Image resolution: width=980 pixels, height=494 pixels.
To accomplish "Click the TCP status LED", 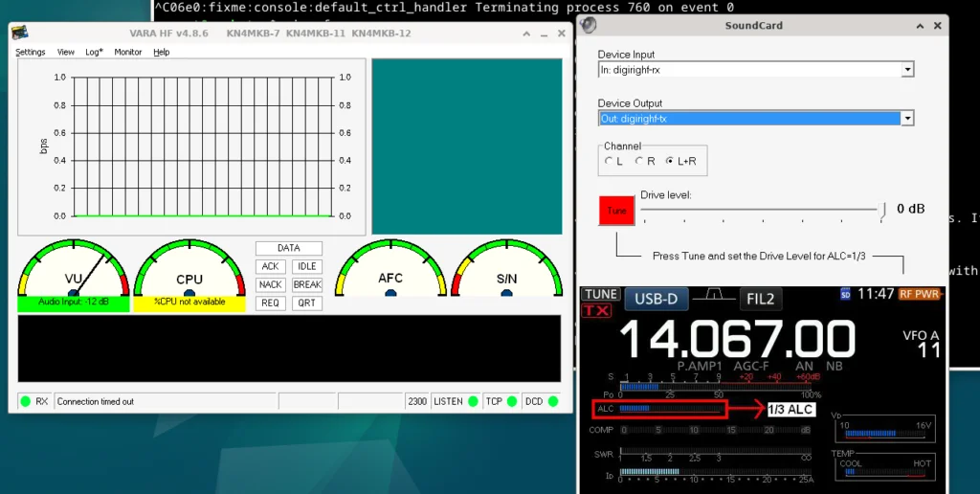I will [512, 401].
